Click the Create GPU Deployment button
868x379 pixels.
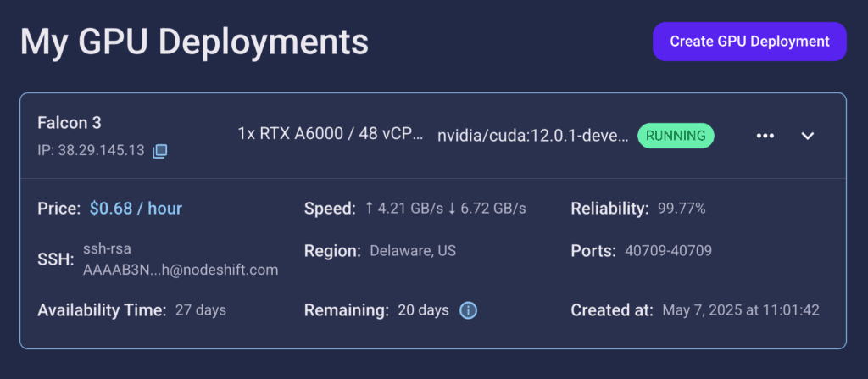point(748,42)
